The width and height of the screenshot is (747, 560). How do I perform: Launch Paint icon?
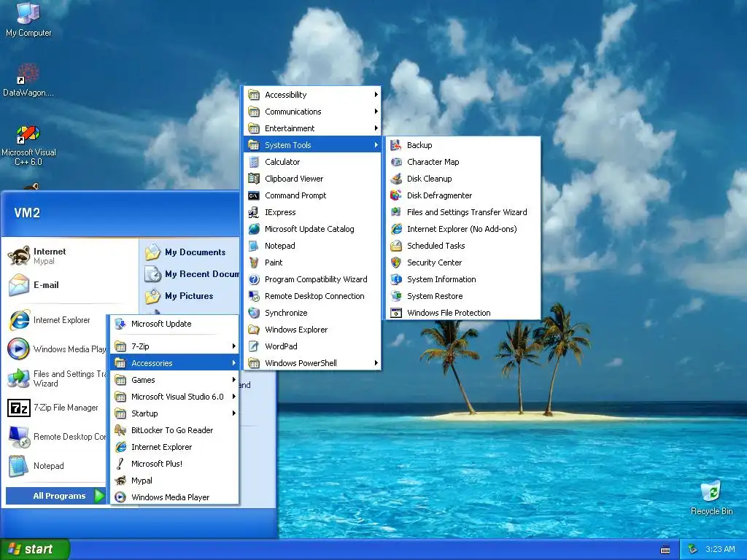pos(254,262)
